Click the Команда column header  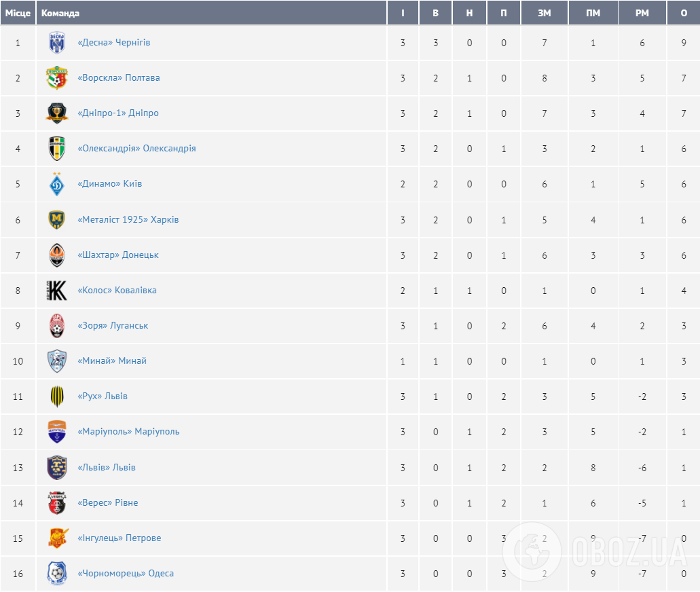[x=60, y=13]
